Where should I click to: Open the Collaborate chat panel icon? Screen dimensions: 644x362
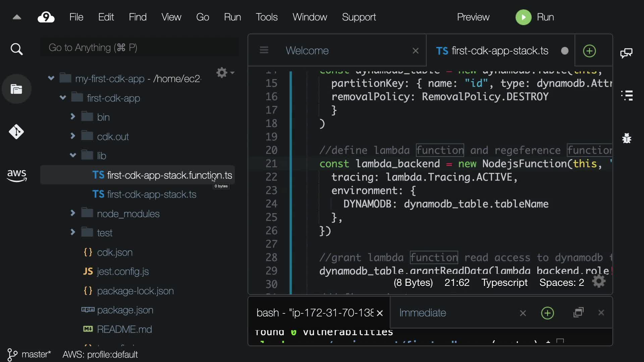626,53
